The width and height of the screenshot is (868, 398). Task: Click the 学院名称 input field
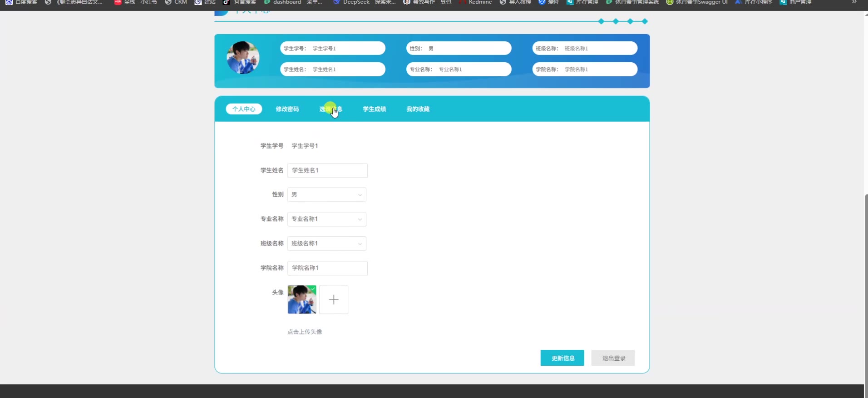coord(327,268)
